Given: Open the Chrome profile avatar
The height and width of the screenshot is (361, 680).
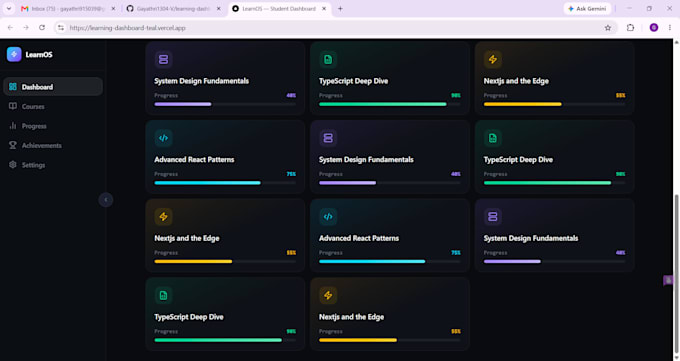Looking at the screenshot, I should (x=654, y=28).
